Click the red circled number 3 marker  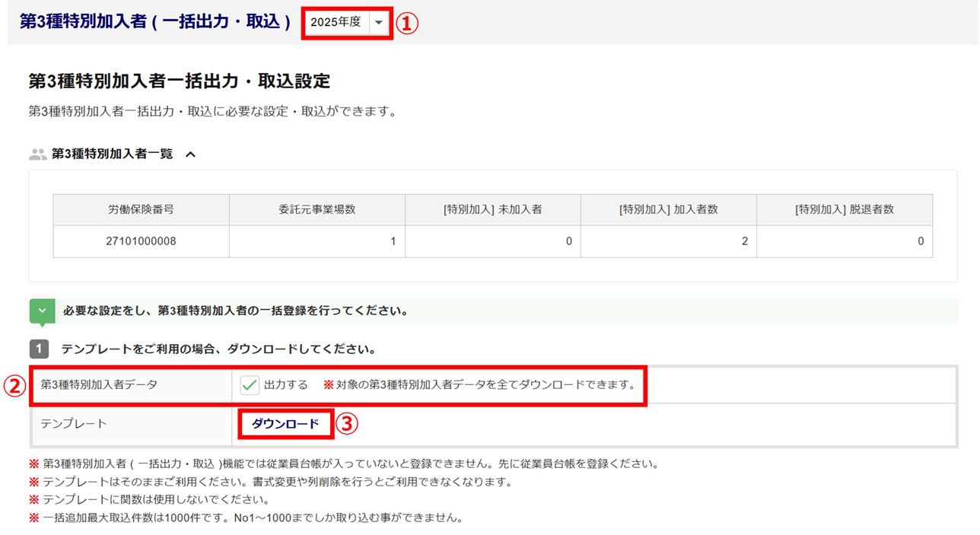tap(347, 424)
